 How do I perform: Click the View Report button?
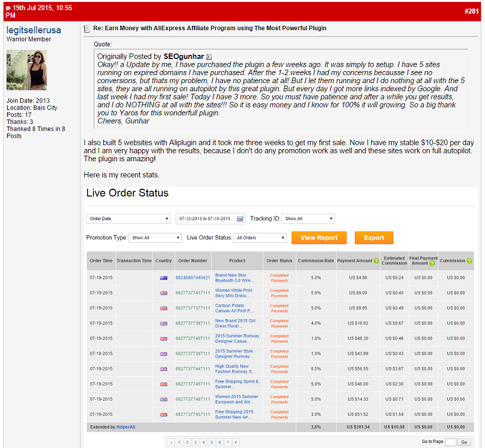coord(319,238)
